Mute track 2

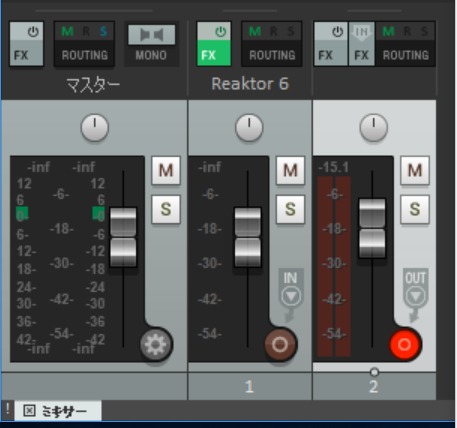pyautogui.click(x=415, y=170)
